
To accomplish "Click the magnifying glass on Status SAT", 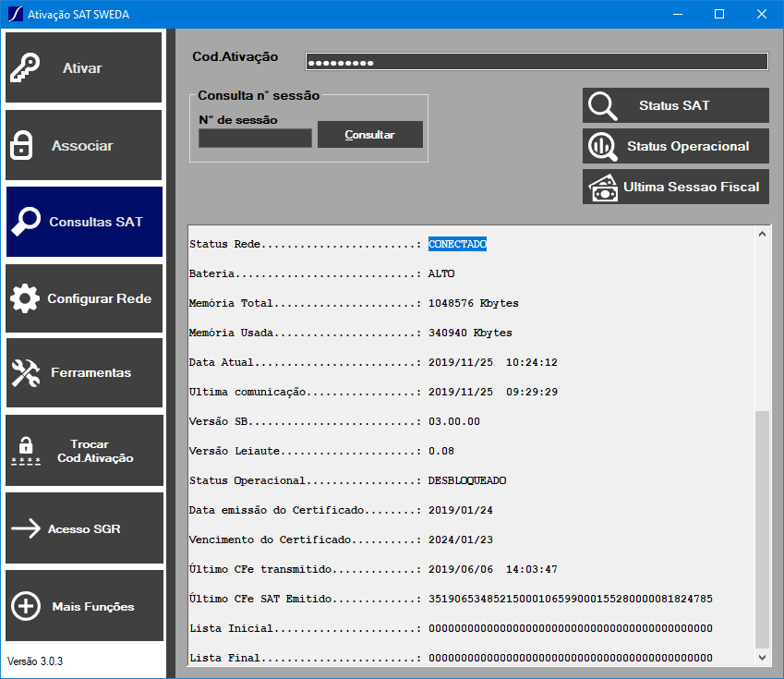I will [x=602, y=106].
